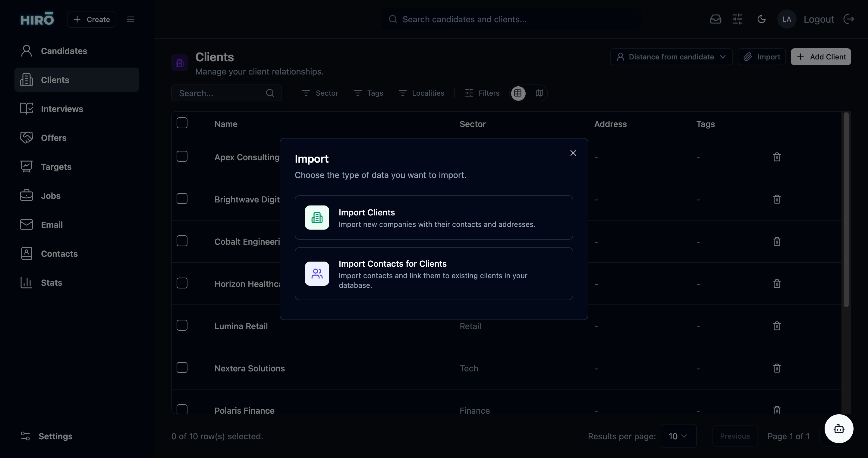This screenshot has height=458, width=868.
Task: Switch to map view next to table toggle
Action: (539, 93)
